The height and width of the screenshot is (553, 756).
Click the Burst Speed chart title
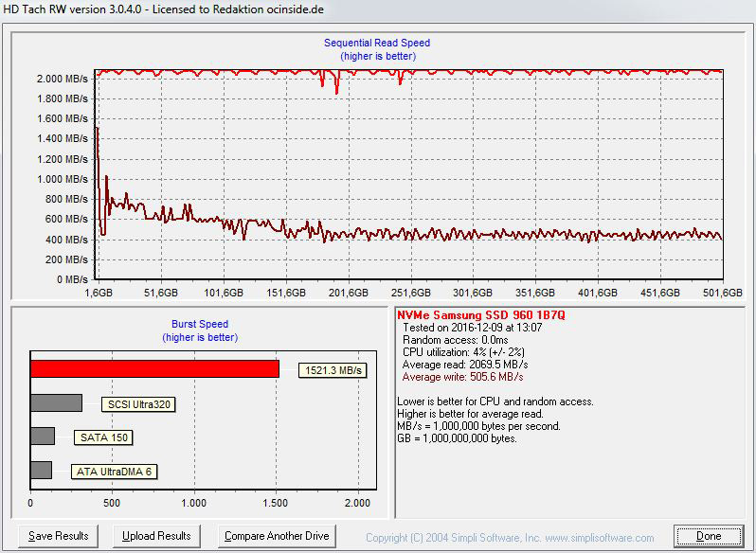tap(200, 324)
